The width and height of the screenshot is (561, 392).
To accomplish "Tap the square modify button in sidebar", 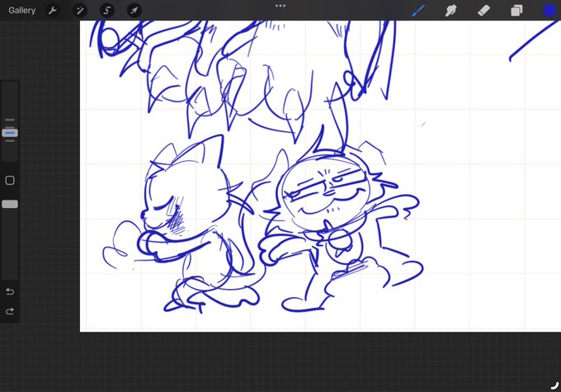I will click(x=10, y=180).
